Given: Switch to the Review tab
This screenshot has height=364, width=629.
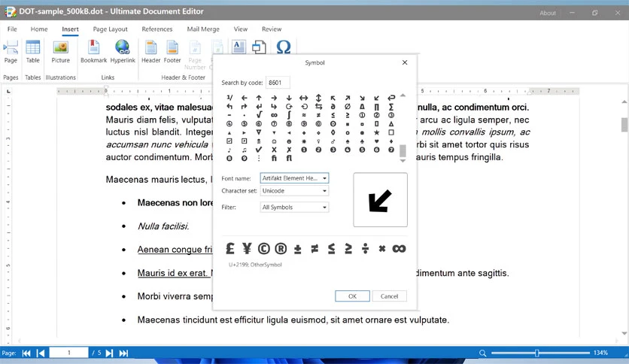Looking at the screenshot, I should (272, 29).
